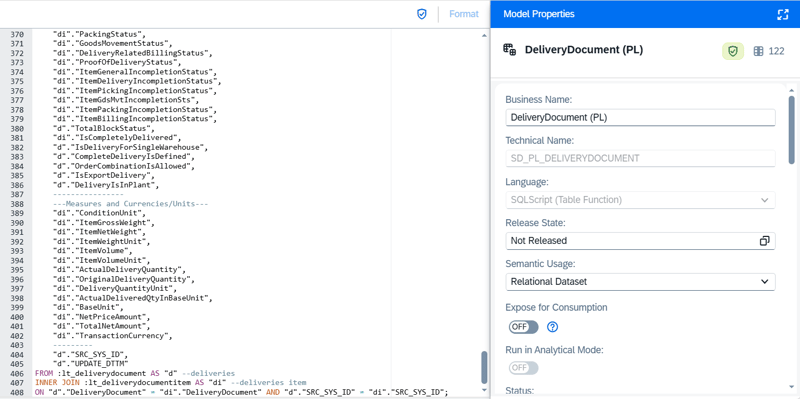
Task: Click the Technical Name field SD_PL_DELIVERYDOCUMENT
Action: tap(640, 158)
